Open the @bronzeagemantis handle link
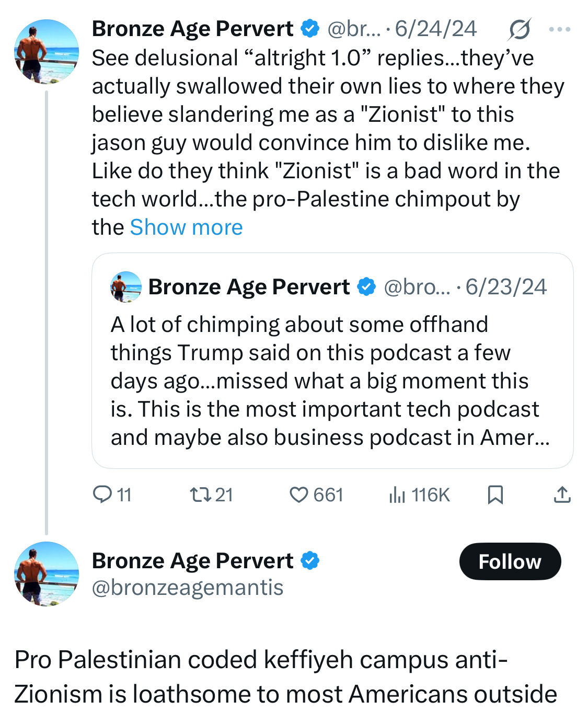Screen dimensions: 588x712 pyautogui.click(x=188, y=588)
